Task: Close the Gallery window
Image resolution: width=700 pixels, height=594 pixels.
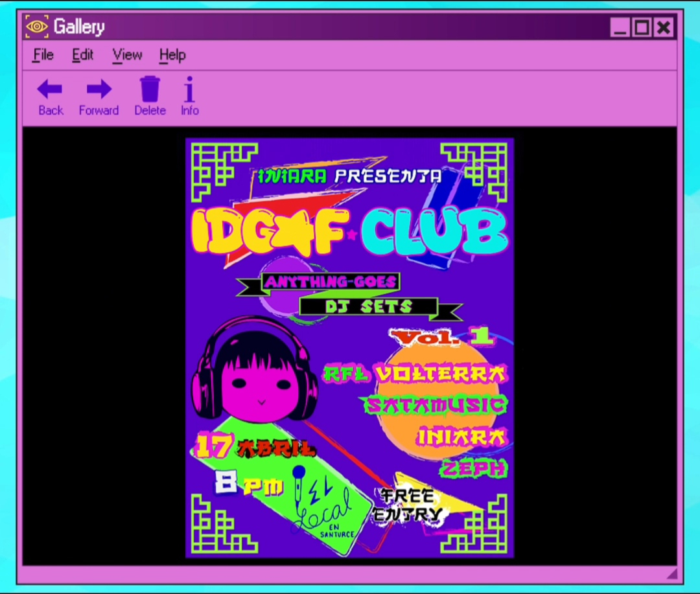Action: pos(664,28)
